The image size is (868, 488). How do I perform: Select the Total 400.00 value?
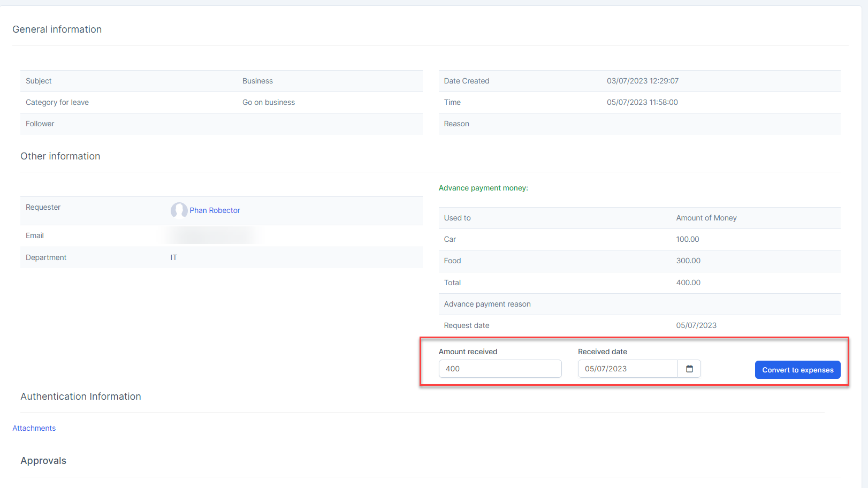[x=688, y=283]
